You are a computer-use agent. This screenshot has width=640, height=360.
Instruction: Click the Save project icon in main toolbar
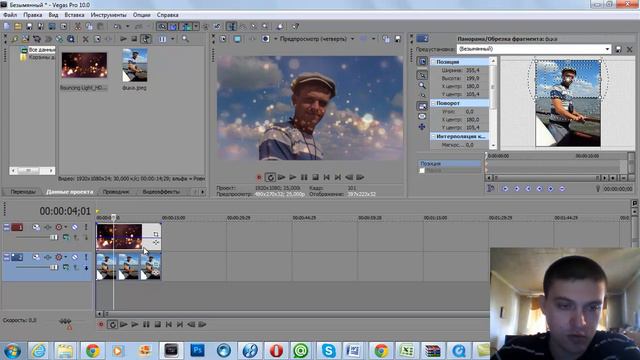[x=29, y=26]
